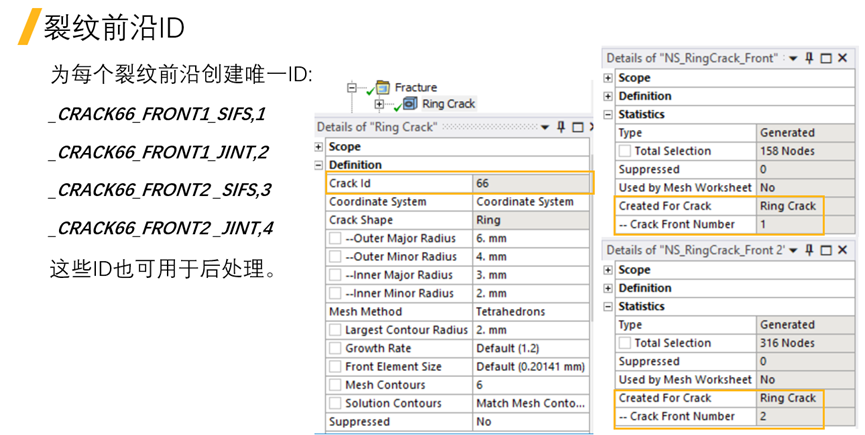Expand Definition section in NS_RingCrack_Front 2 details

click(x=608, y=288)
